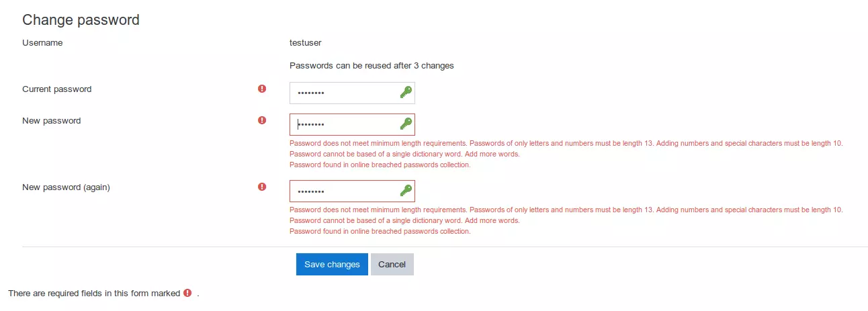Click the required icon beside Current password
This screenshot has width=868, height=311.
coord(262,89)
